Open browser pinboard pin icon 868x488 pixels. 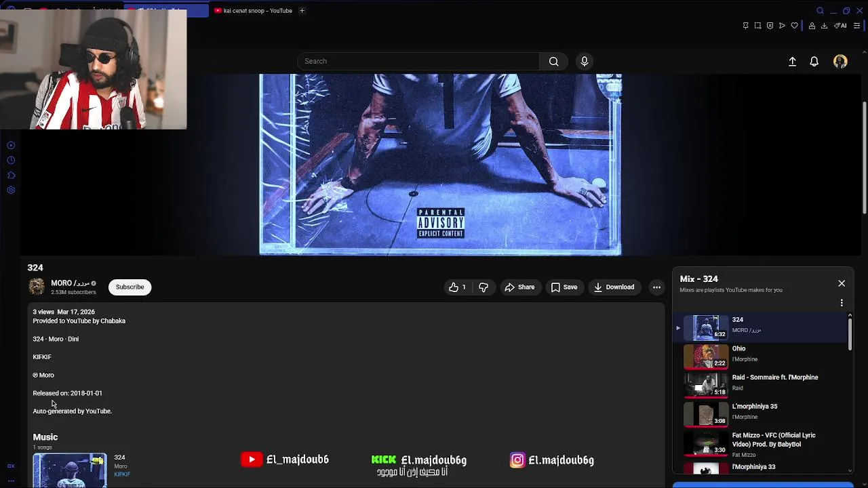(745, 26)
